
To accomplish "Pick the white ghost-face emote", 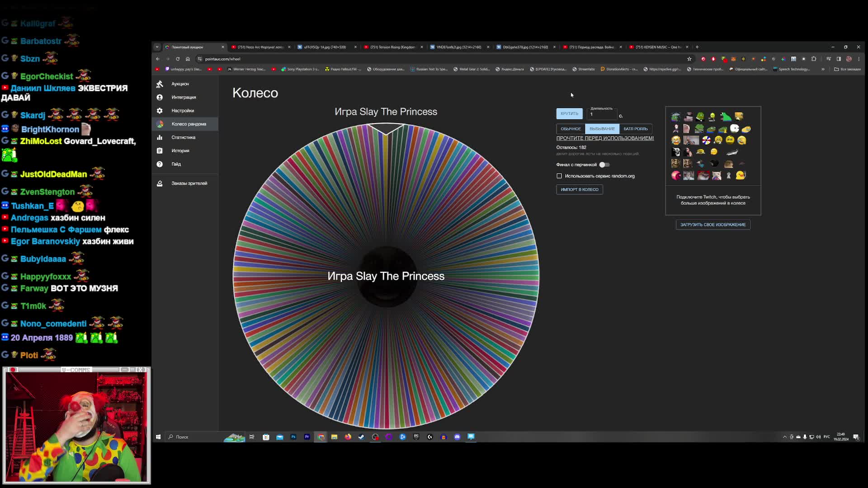I will [735, 128].
